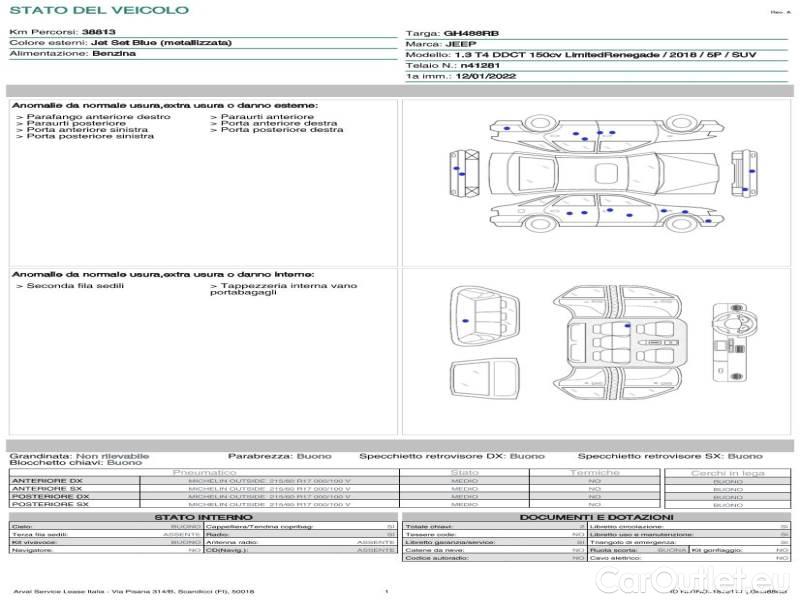Select the Navigatore row
Screen dimensions: 800x600
(106, 550)
